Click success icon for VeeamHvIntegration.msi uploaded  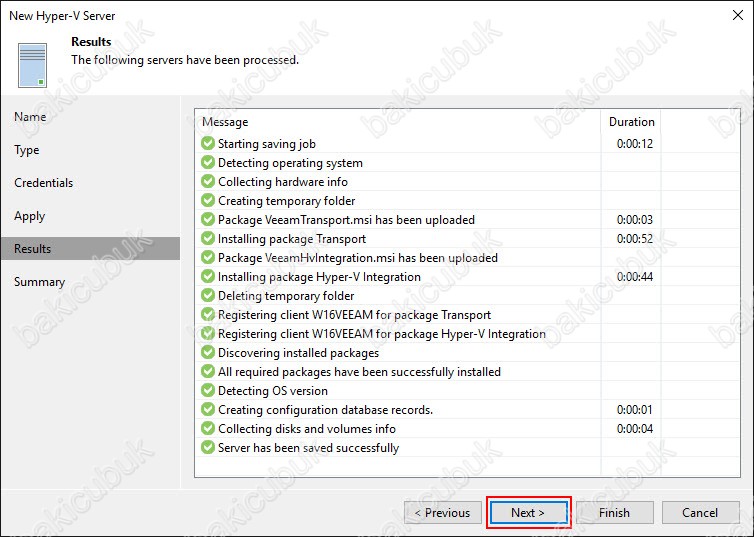(208, 257)
